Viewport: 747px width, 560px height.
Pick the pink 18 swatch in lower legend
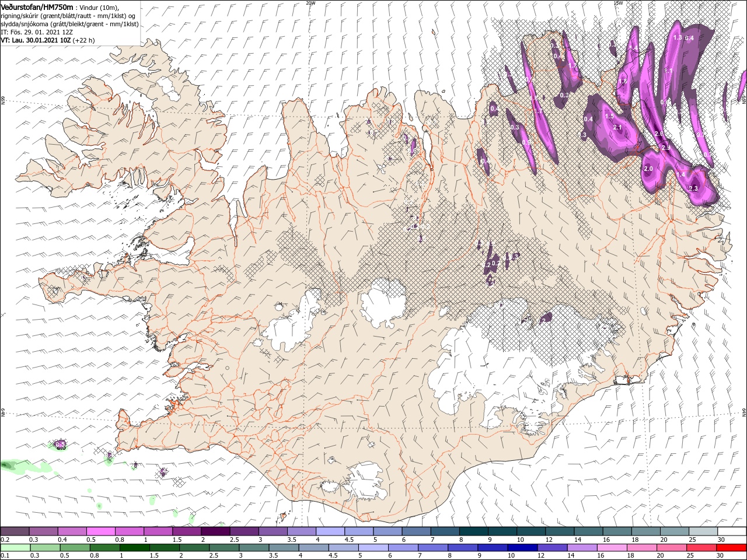point(641,548)
